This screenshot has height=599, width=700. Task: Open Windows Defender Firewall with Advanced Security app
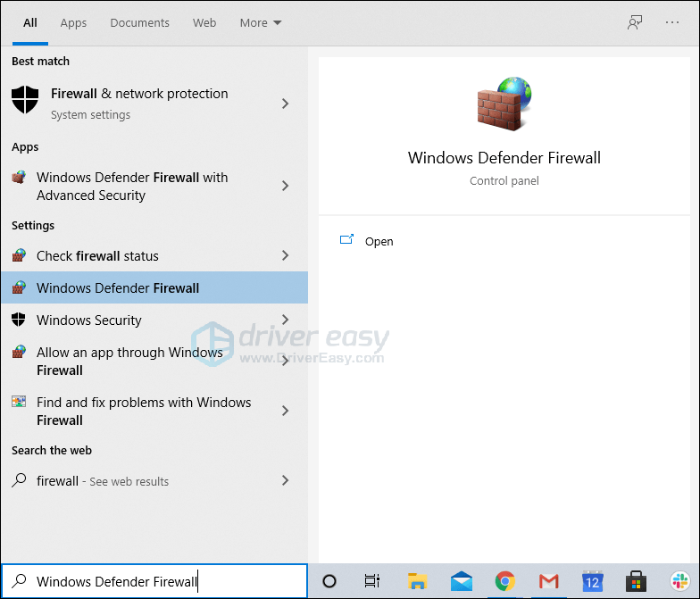pos(154,186)
